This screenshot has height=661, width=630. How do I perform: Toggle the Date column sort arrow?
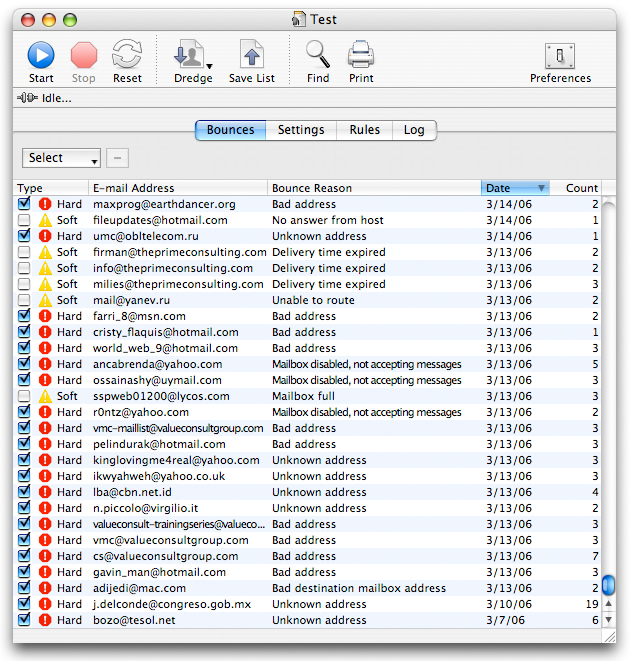pyautogui.click(x=541, y=188)
